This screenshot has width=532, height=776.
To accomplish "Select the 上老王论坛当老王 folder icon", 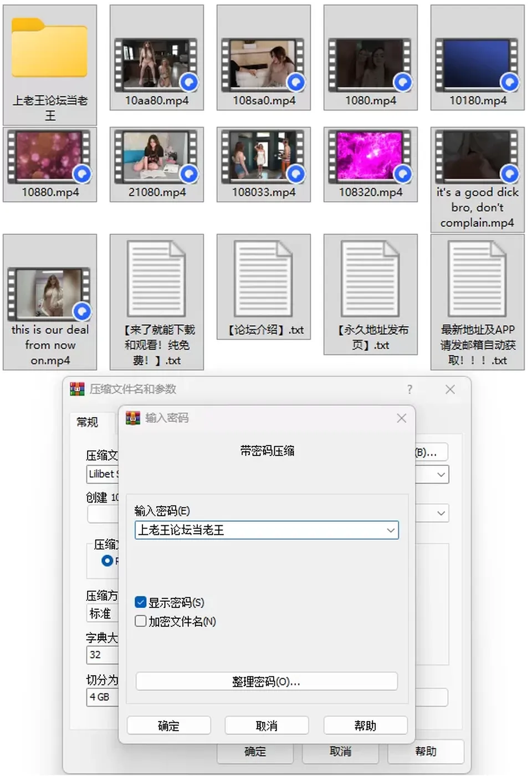I will tap(49, 65).
